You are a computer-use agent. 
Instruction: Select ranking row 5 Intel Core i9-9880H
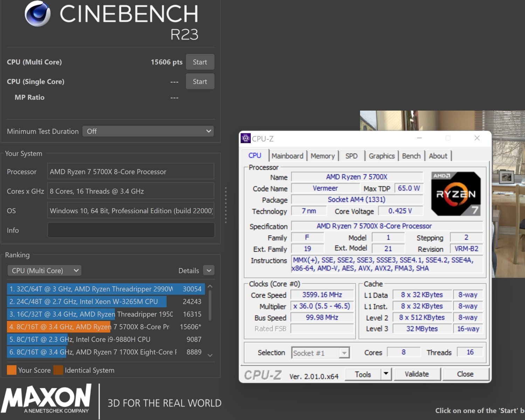(x=106, y=339)
